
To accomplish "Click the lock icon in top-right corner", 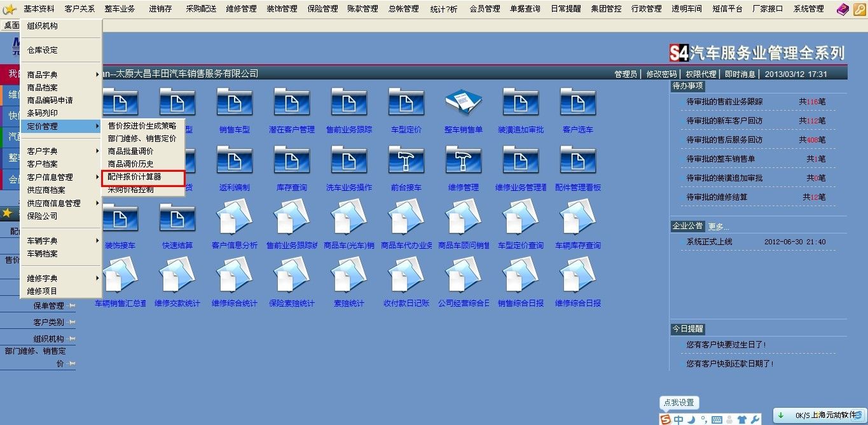I will click(859, 9).
